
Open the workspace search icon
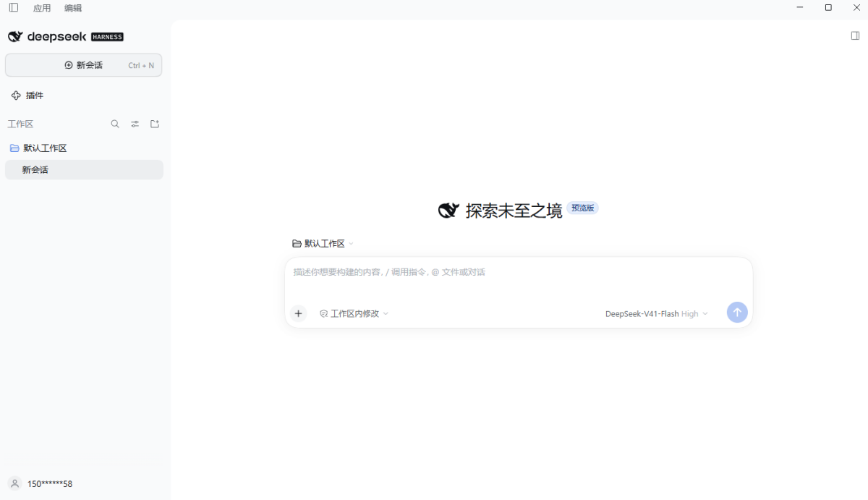coord(115,124)
